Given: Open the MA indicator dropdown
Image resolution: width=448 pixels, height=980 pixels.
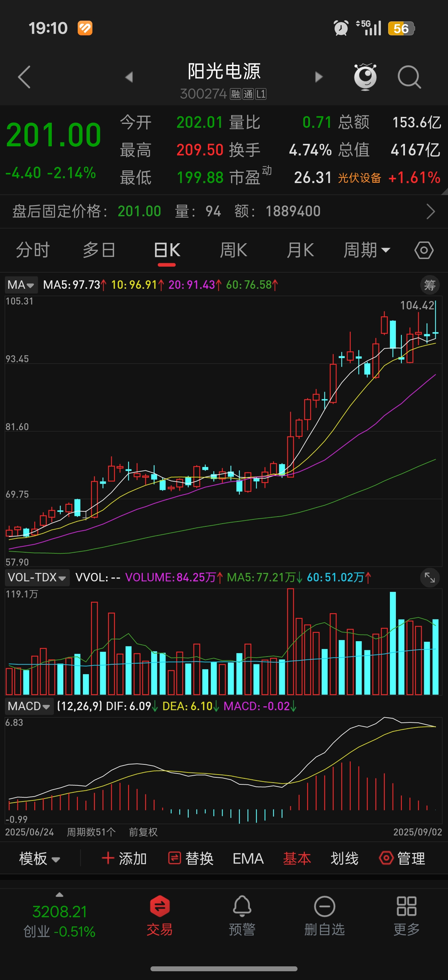Looking at the screenshot, I should [x=21, y=285].
